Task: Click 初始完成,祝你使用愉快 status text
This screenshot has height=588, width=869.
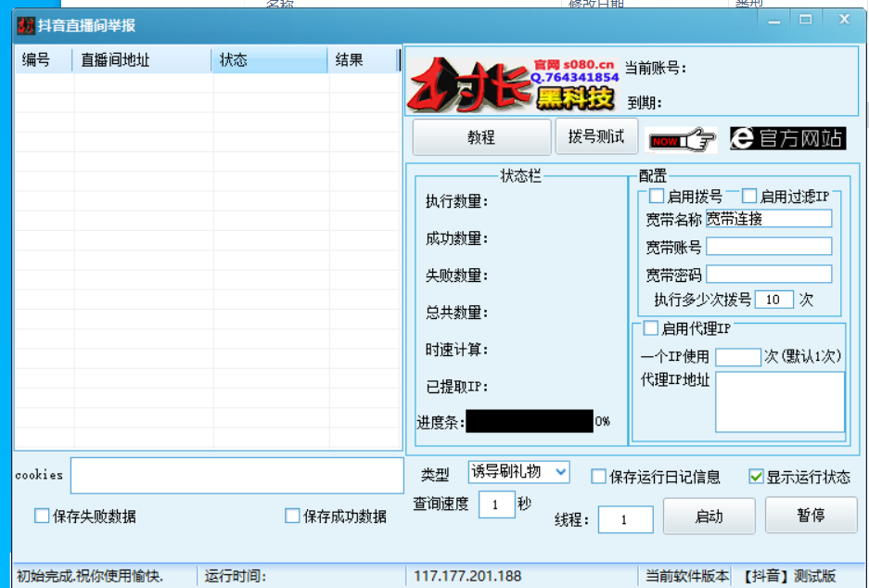Action: click(x=90, y=576)
